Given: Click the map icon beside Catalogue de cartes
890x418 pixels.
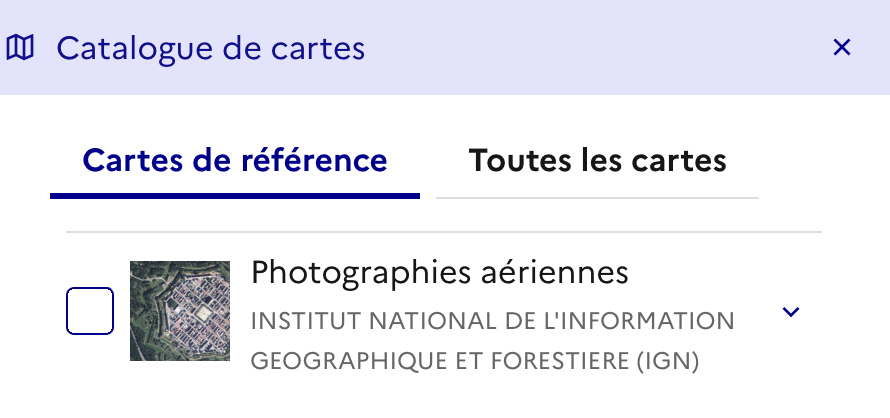Looking at the screenshot, I should tap(20, 47).
